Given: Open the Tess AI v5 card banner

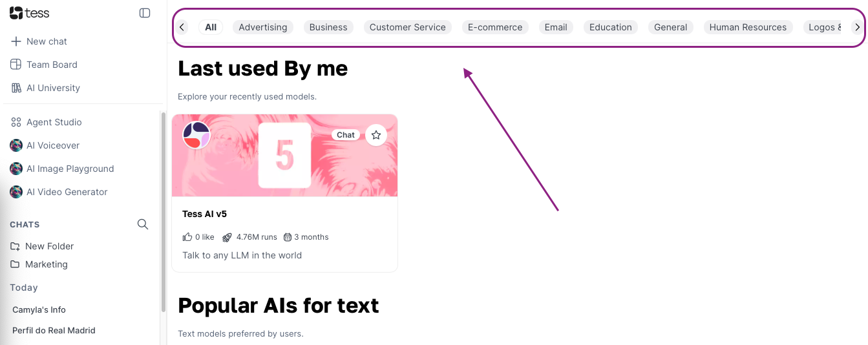Looking at the screenshot, I should pos(284,156).
